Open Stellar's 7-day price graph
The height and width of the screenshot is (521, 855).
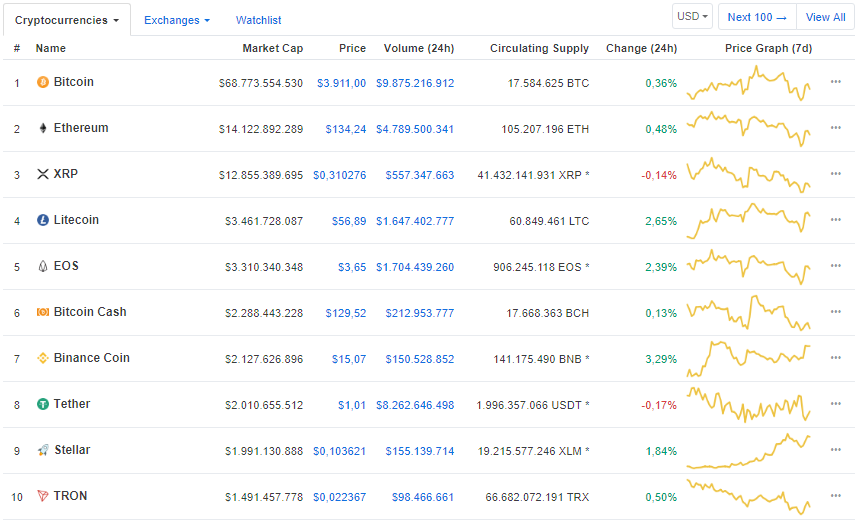[x=749, y=451]
